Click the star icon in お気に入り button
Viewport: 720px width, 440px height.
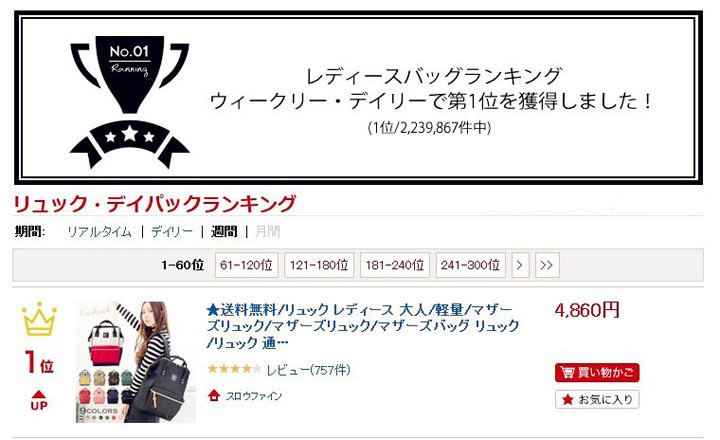[x=568, y=400]
